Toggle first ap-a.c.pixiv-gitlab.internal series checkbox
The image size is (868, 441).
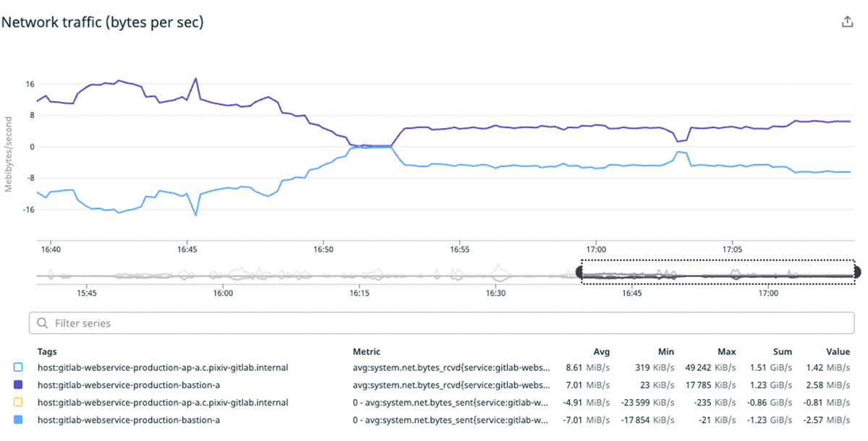(x=19, y=367)
